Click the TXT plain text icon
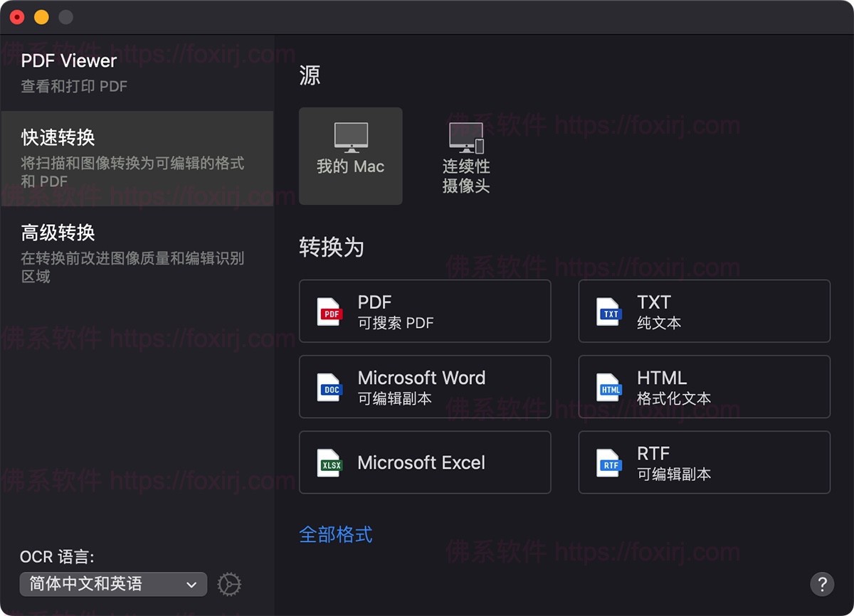 click(x=608, y=312)
